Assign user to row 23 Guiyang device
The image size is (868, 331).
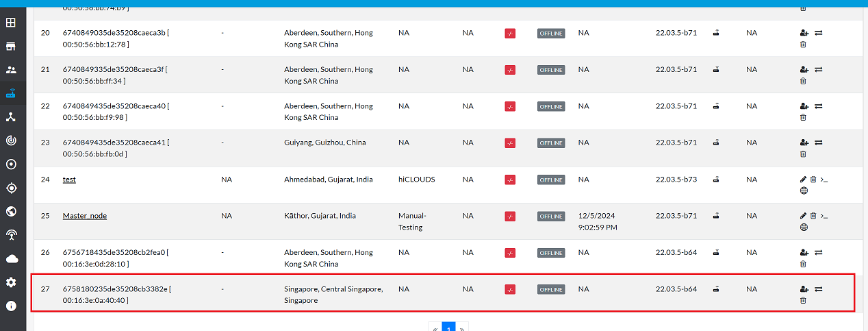tap(804, 143)
